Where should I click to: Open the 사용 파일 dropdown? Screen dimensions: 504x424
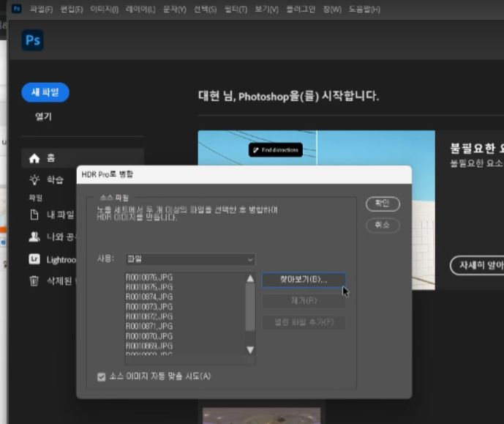click(190, 259)
